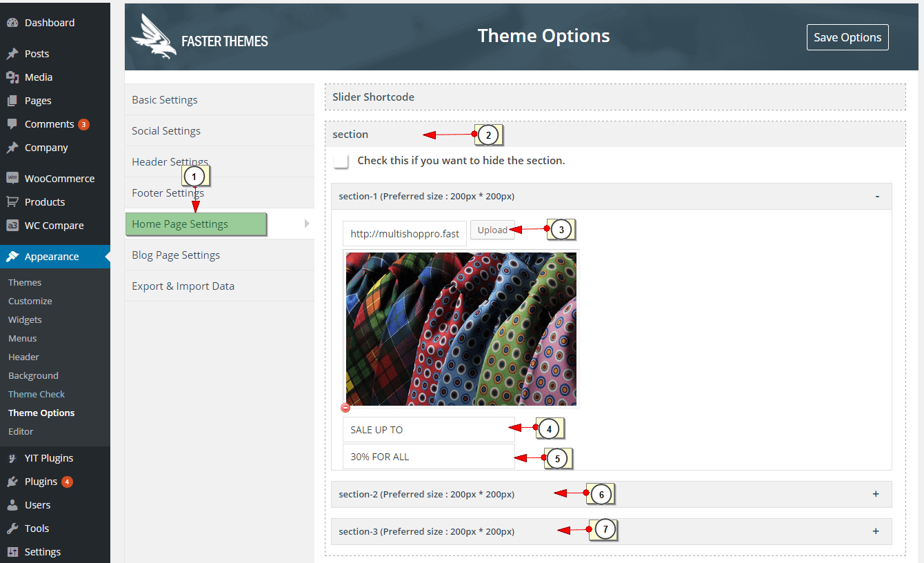Collapse section-1 with the minus sign

pyautogui.click(x=877, y=196)
